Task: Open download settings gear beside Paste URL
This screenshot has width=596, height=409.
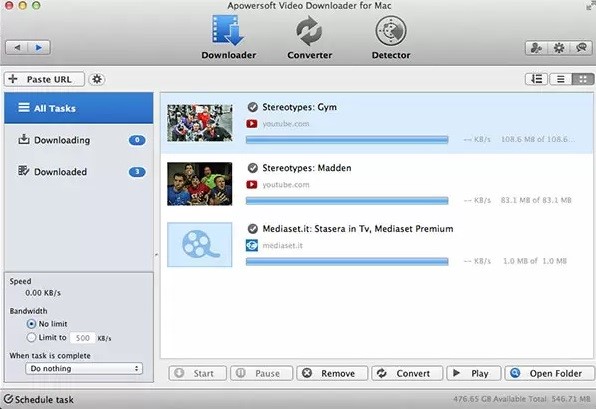Action: 97,79
